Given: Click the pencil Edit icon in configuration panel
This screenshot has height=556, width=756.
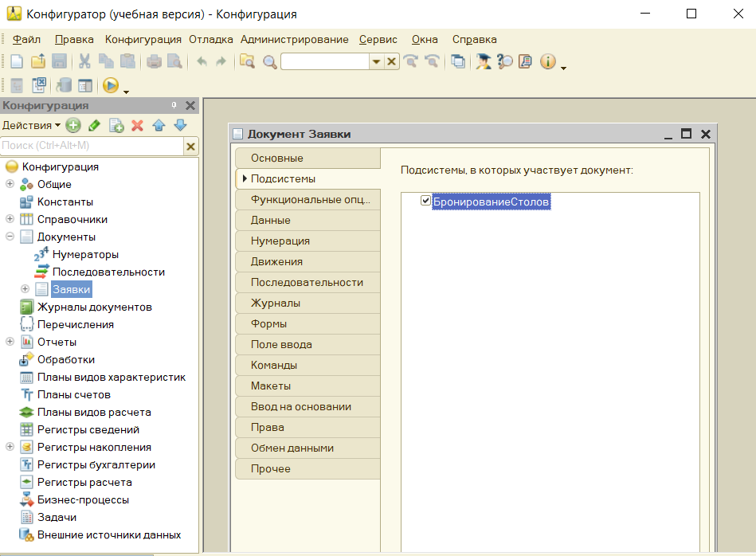Looking at the screenshot, I should point(94,125).
